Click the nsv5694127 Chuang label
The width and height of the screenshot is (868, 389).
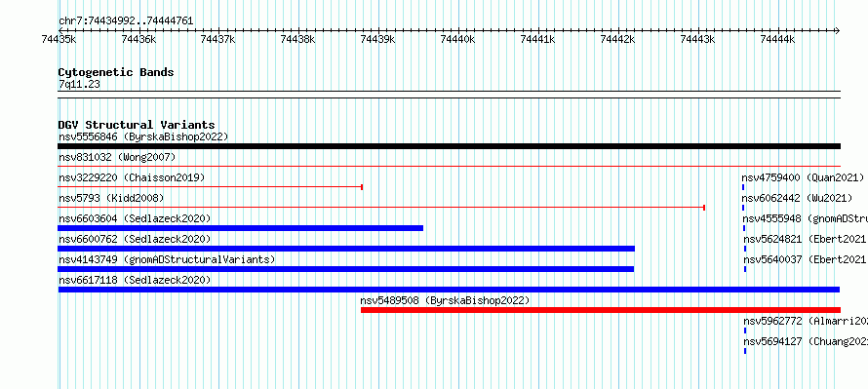click(x=806, y=341)
